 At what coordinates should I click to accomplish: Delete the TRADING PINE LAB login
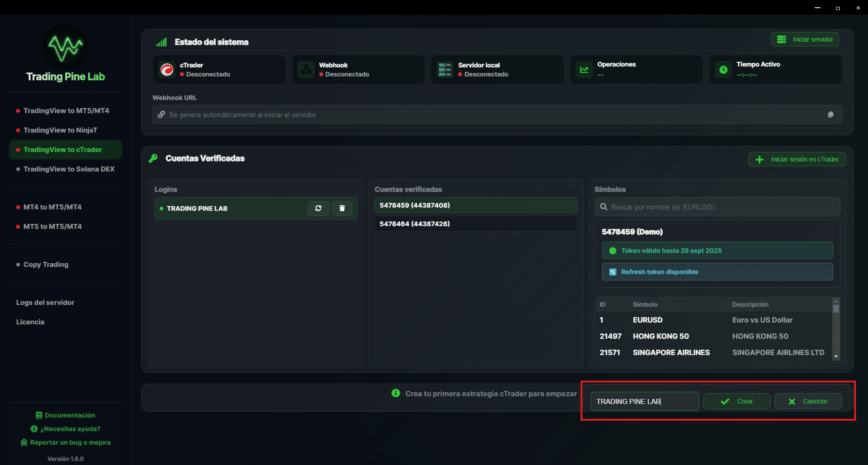[342, 209]
